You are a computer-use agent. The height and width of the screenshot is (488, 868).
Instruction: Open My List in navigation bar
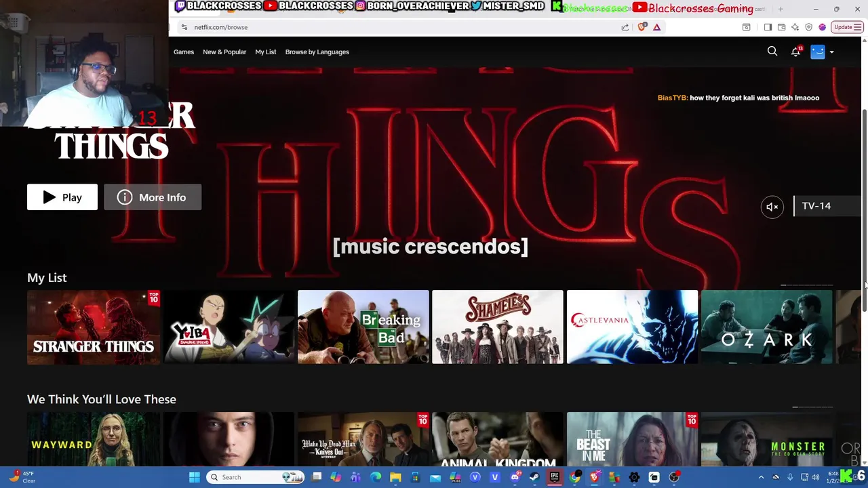[266, 52]
